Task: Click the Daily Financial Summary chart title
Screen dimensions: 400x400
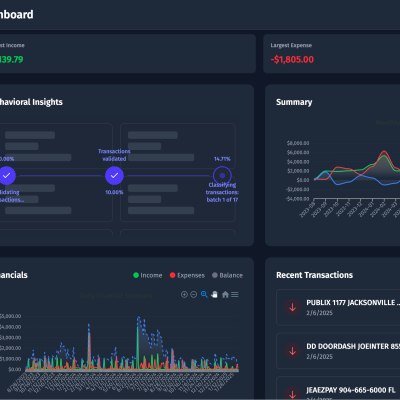Action: [x=116, y=296]
